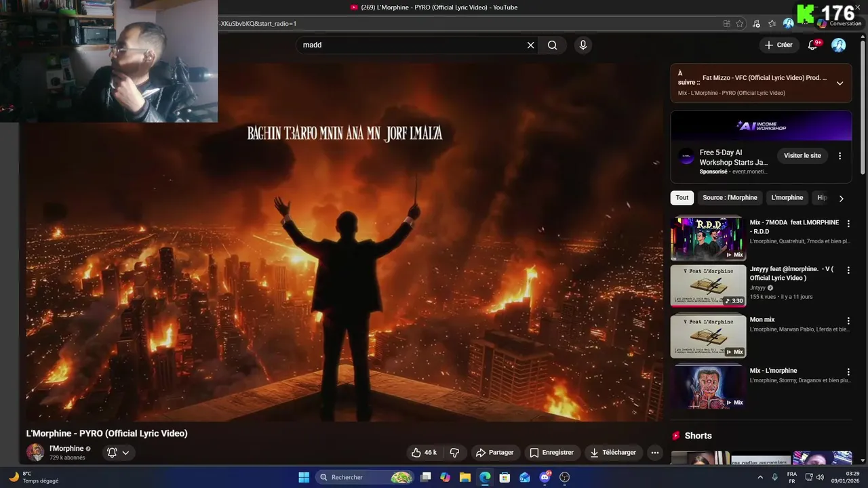868x488 pixels.
Task: Select the 'Source : l'Morphine' chip
Action: point(730,198)
